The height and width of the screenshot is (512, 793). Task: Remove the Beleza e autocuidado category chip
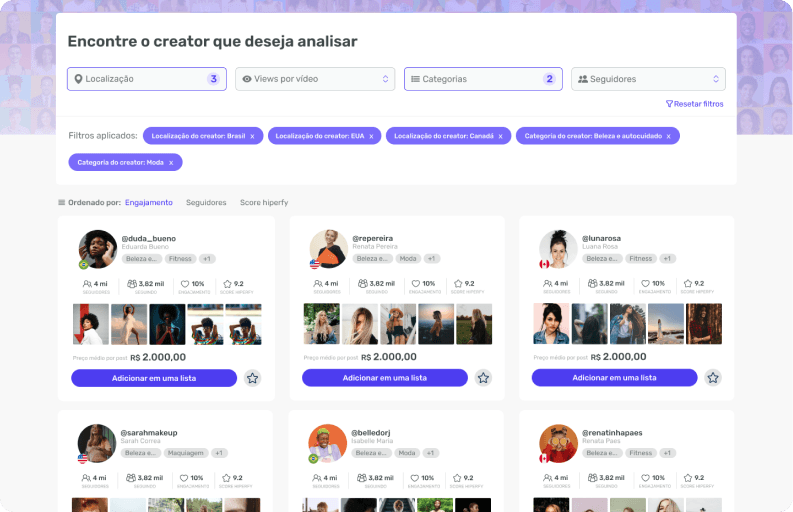(x=669, y=136)
